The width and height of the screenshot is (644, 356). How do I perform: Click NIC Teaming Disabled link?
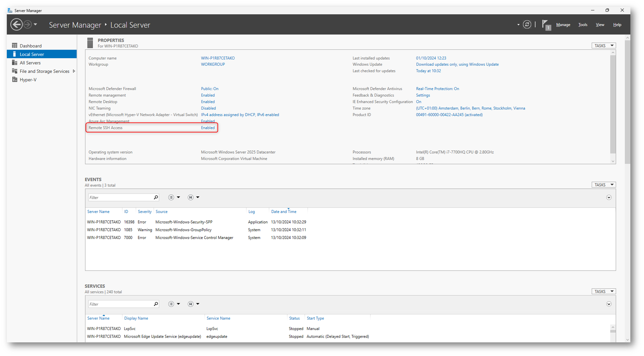[208, 108]
